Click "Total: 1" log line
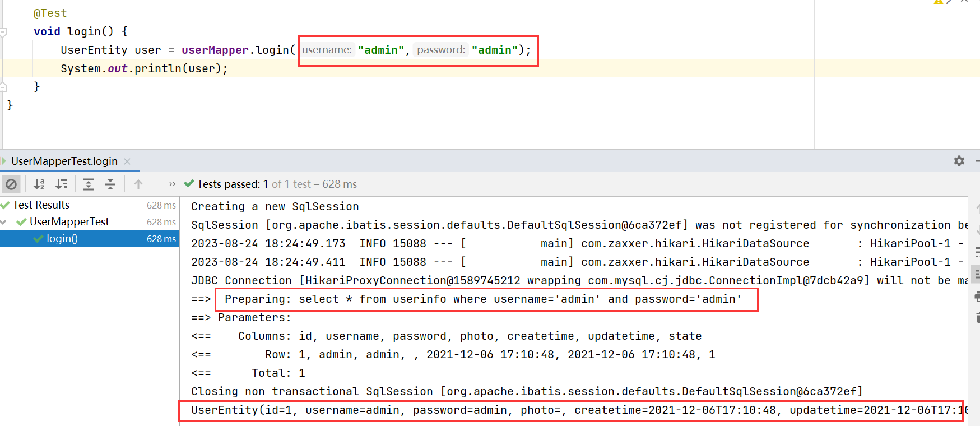This screenshot has width=980, height=426. [248, 373]
